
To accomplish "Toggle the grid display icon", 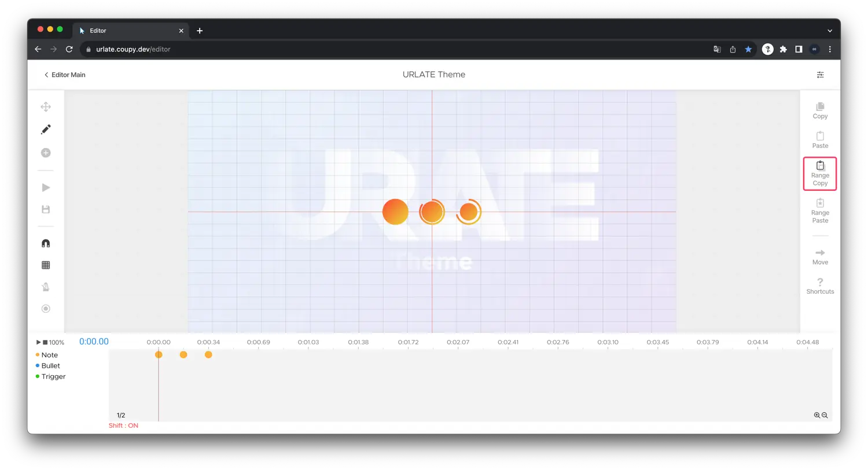I will (x=46, y=265).
